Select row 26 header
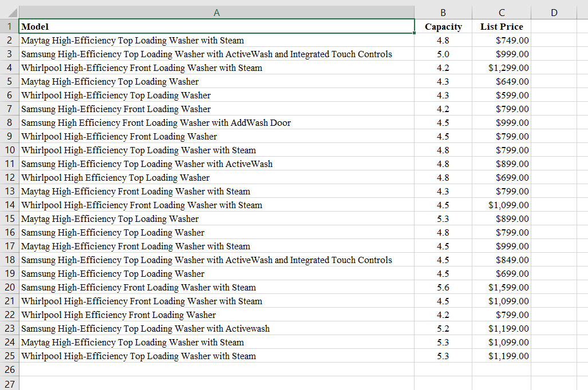The width and height of the screenshot is (588, 390). coord(9,369)
